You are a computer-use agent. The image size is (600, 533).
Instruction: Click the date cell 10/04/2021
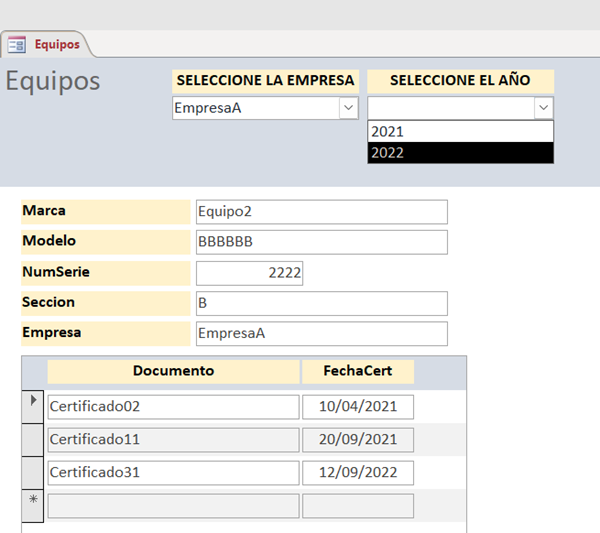[358, 407]
